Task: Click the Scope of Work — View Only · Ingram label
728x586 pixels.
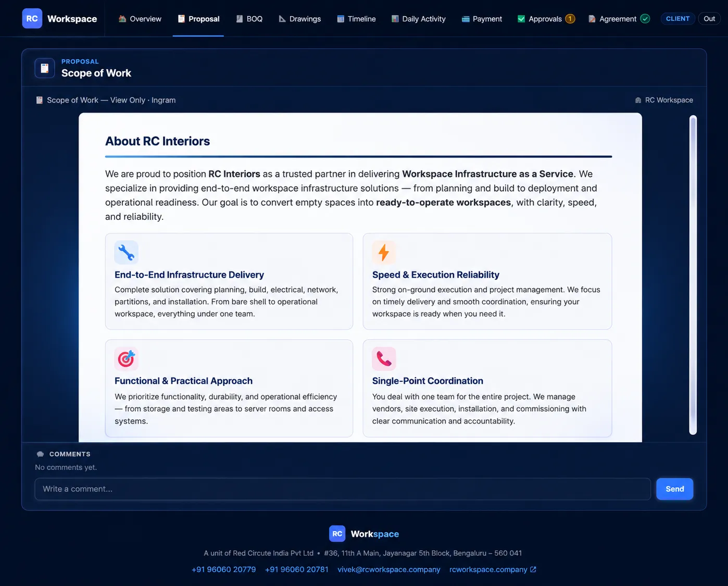Action: click(111, 100)
